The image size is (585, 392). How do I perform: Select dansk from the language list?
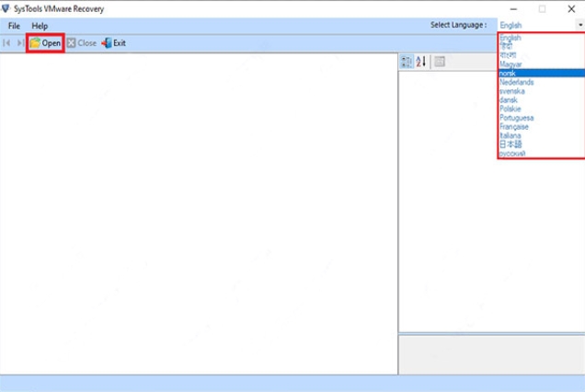click(x=542, y=100)
